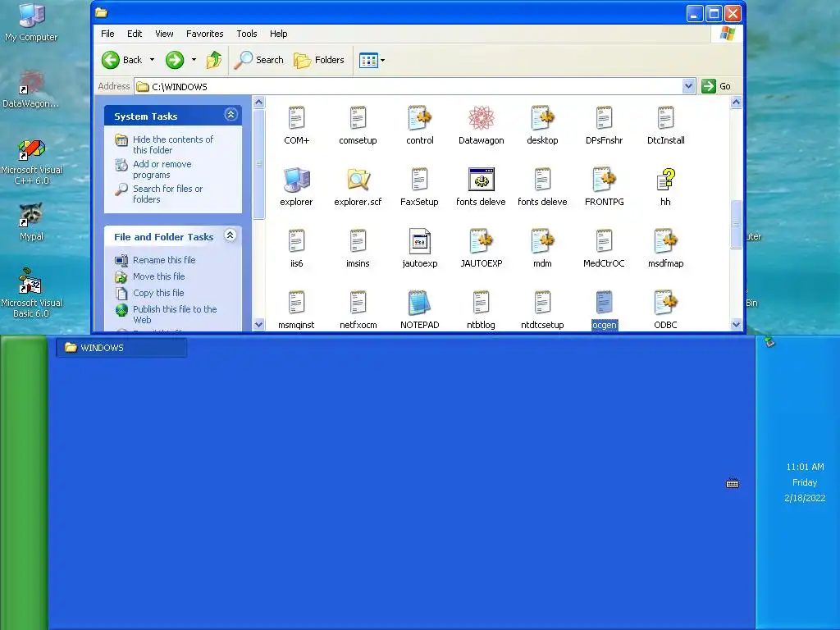The height and width of the screenshot is (630, 840).
Task: Open the Edit menu
Action: [135, 34]
